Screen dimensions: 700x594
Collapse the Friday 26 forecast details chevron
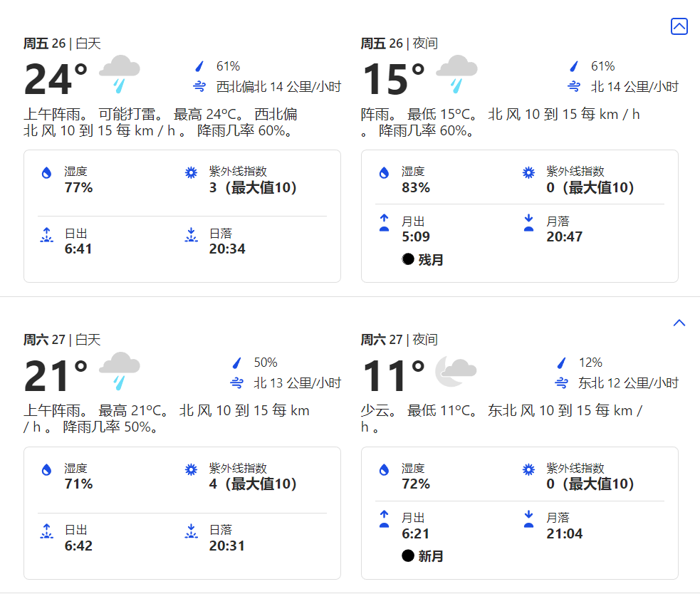tap(679, 26)
